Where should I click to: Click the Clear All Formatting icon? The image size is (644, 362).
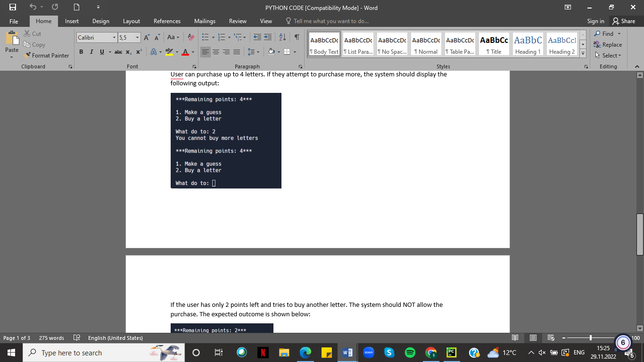point(190,37)
